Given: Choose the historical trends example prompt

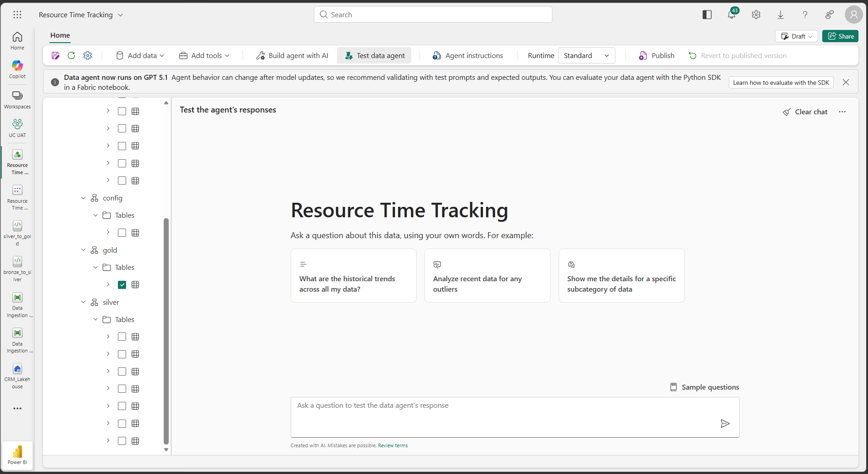Looking at the screenshot, I should click(354, 275).
